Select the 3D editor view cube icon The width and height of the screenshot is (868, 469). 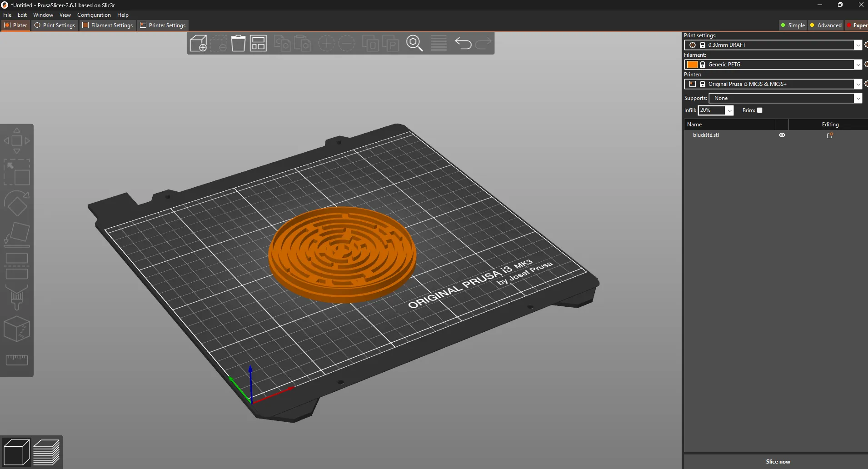(x=17, y=452)
